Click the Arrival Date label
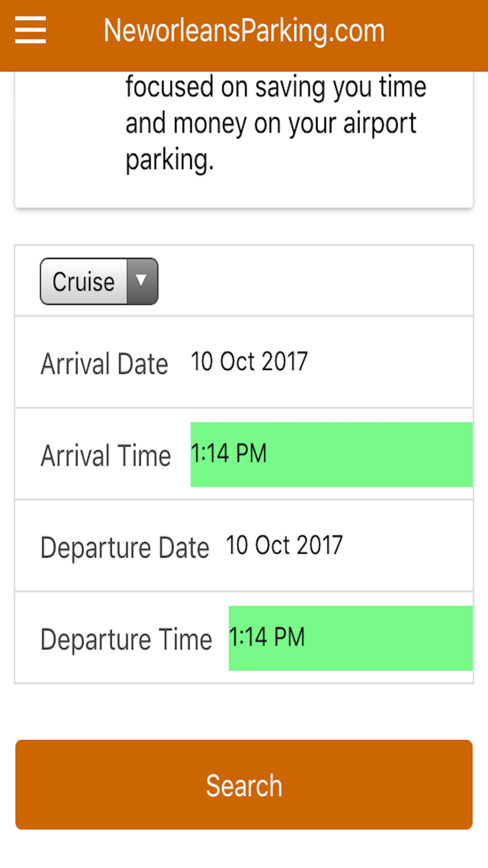This screenshot has width=488, height=868. tap(104, 364)
